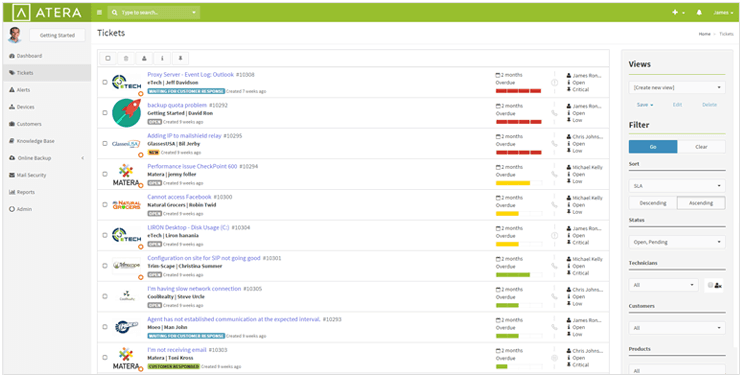The width and height of the screenshot is (742, 377).
Task: Open the Open, Pending status dropdown
Action: tap(677, 242)
